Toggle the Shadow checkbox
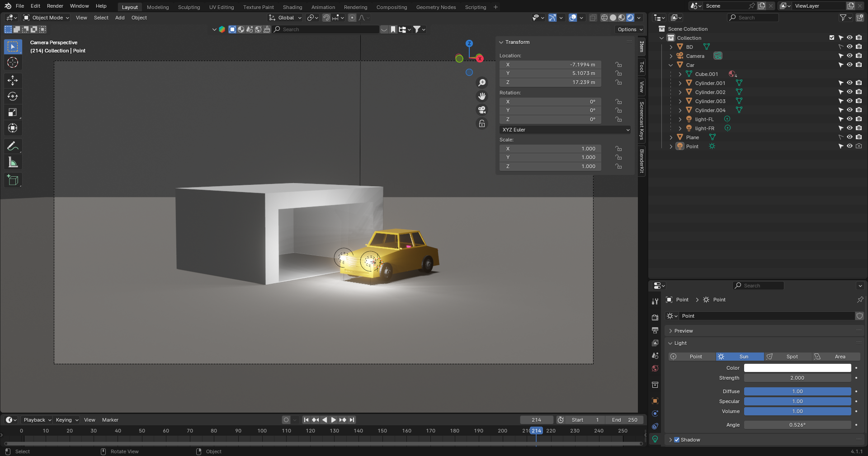The width and height of the screenshot is (868, 456). point(677,440)
